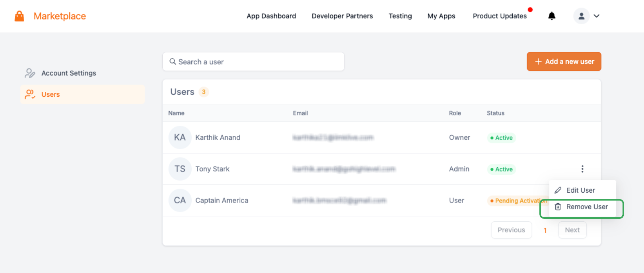Click the search magnifier icon

coord(173,62)
